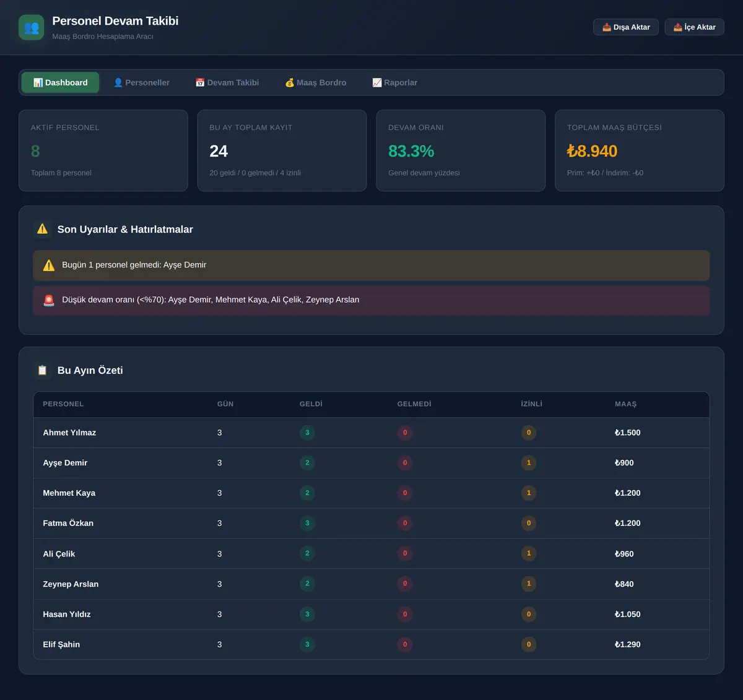Click Zeynep Arslan's salary ₺840

[x=624, y=584]
